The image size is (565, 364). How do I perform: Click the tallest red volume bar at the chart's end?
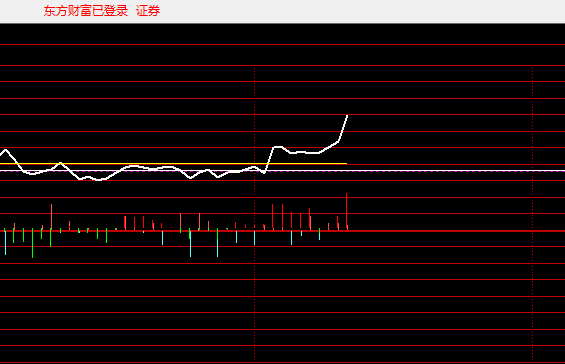(347, 212)
